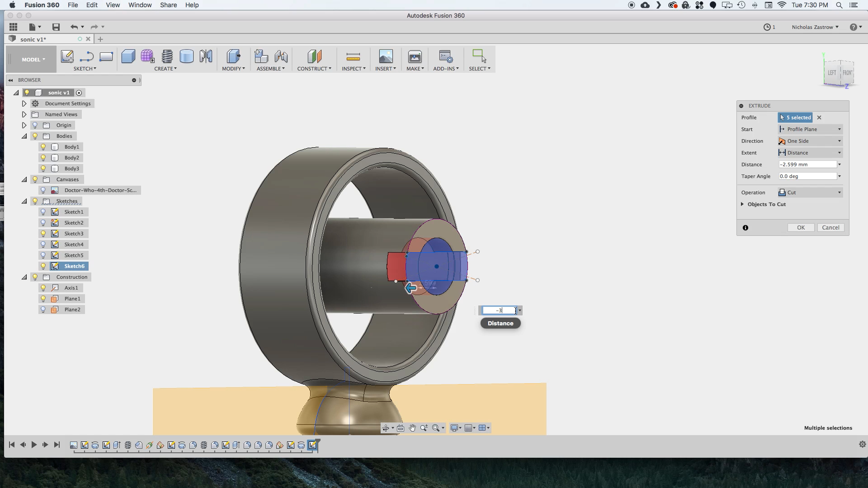
Task: Open the CONSTRUCT toolbar menu
Action: pyautogui.click(x=314, y=69)
